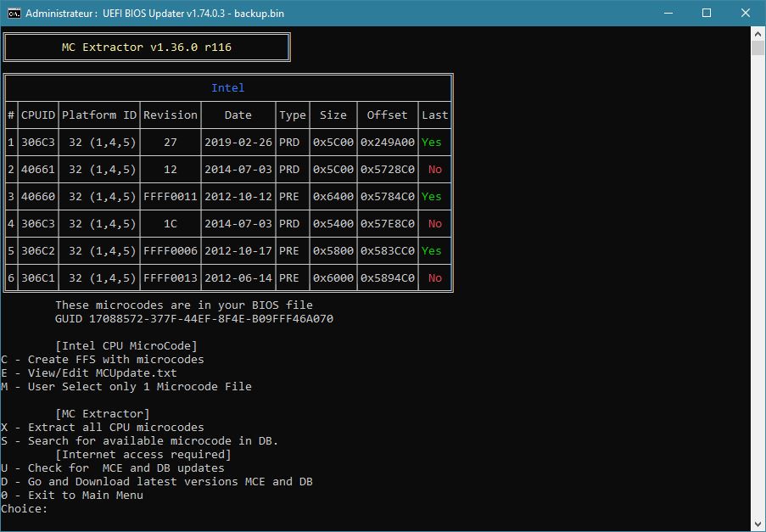Click the 'Offset' column header
The height and width of the screenshot is (532, 766).
[387, 115]
